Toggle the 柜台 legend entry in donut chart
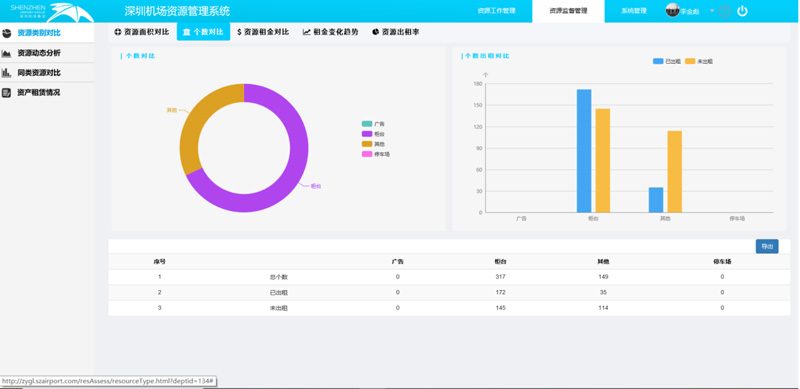 373,134
